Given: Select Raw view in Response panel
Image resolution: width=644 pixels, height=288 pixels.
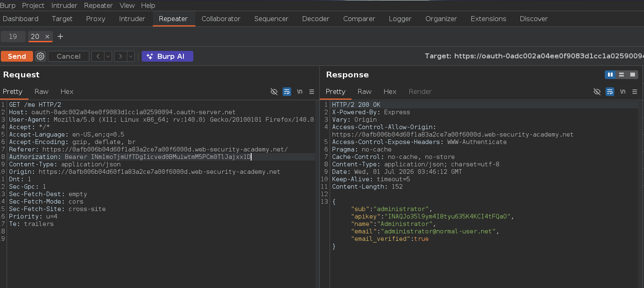Looking at the screenshot, I should (x=364, y=91).
